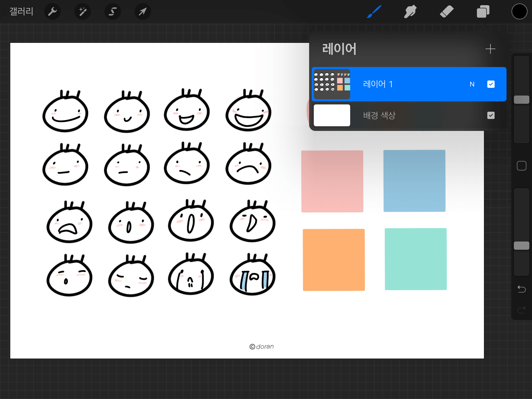Viewport: 532px width, 399px height.
Task: Select the Smudge finger tool
Action: tap(410, 11)
